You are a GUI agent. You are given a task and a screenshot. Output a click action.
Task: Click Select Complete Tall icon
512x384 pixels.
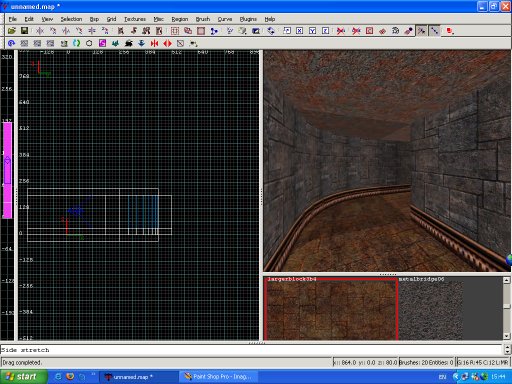click(120, 31)
